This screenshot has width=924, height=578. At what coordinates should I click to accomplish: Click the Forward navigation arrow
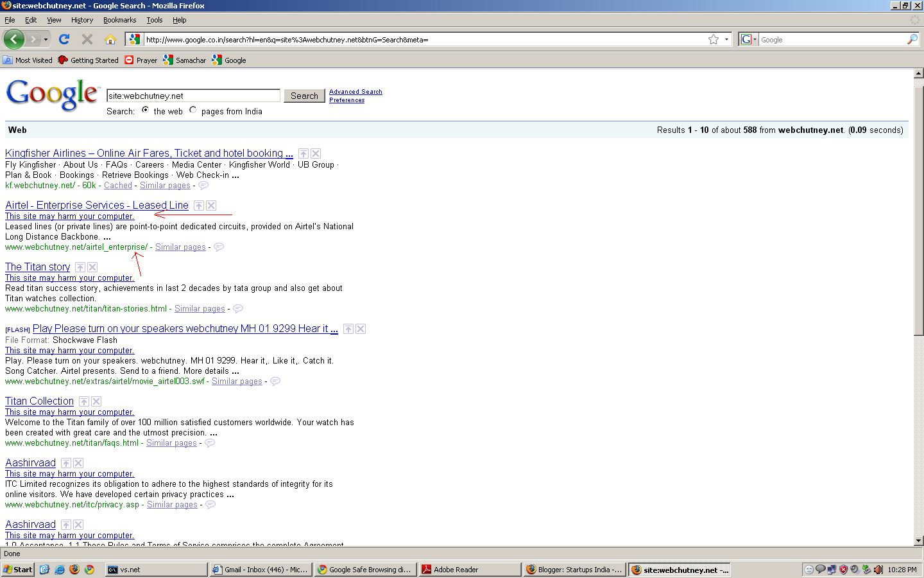click(33, 39)
